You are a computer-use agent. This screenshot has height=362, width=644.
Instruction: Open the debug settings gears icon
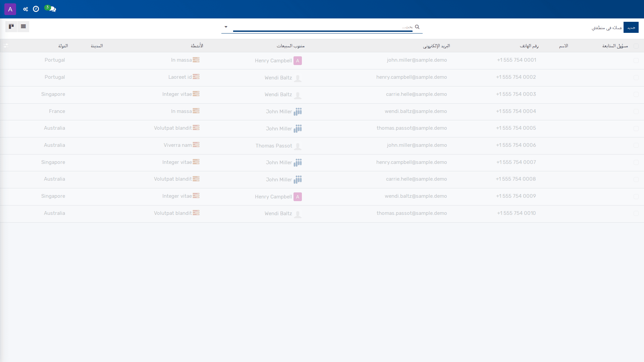25,9
